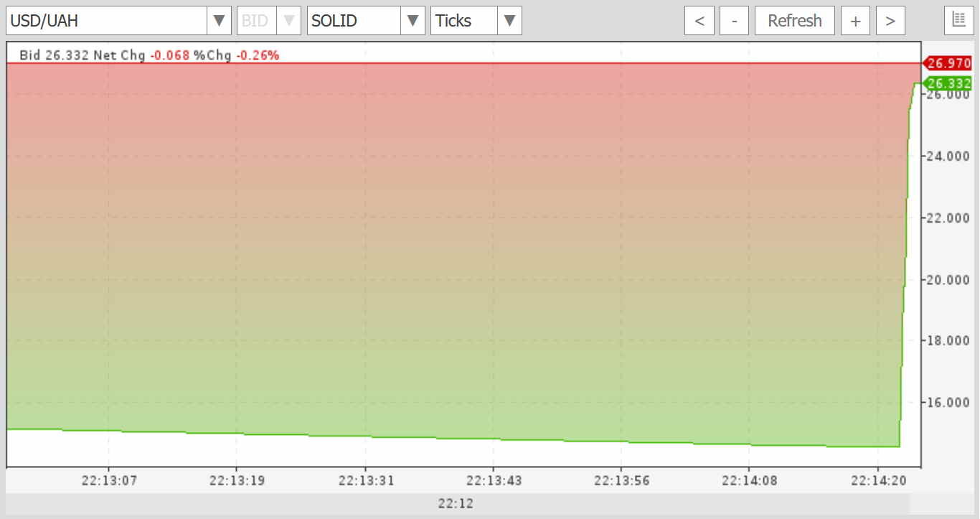Click the %Chg -0.26% value
Viewport: 980px width, 519px height.
258,55
